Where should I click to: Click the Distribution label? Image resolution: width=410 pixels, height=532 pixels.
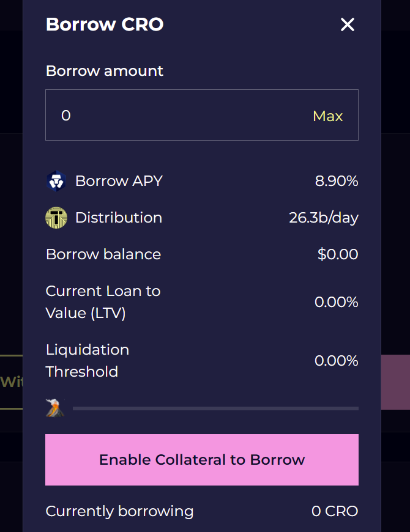click(119, 218)
